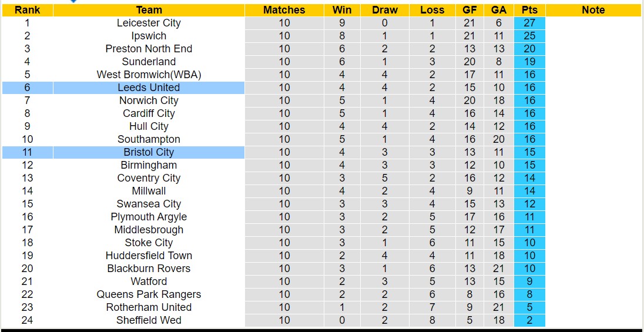
Task: Click the Huddersfield Town team name
Action: point(149,256)
